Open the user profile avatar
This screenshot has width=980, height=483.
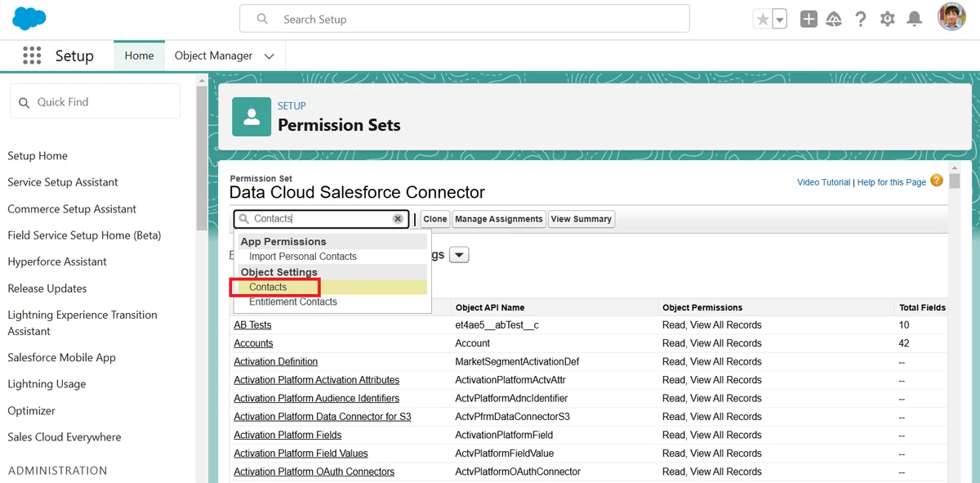951,18
